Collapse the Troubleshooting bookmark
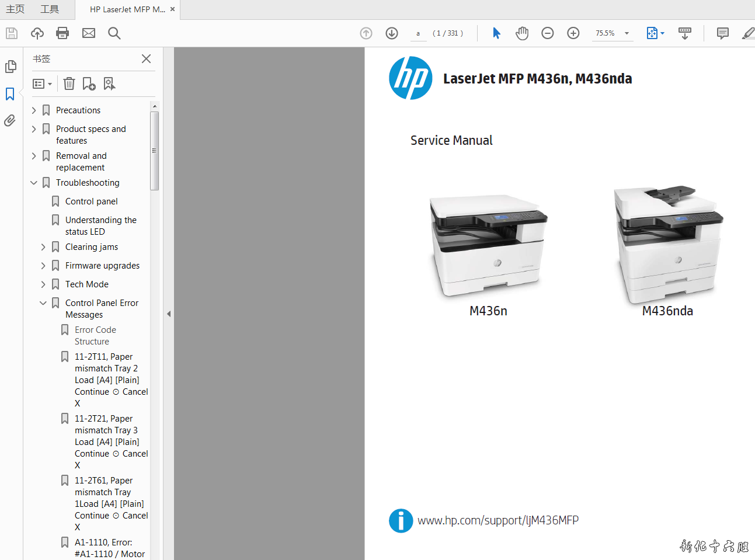The height and width of the screenshot is (560, 755). (x=34, y=183)
